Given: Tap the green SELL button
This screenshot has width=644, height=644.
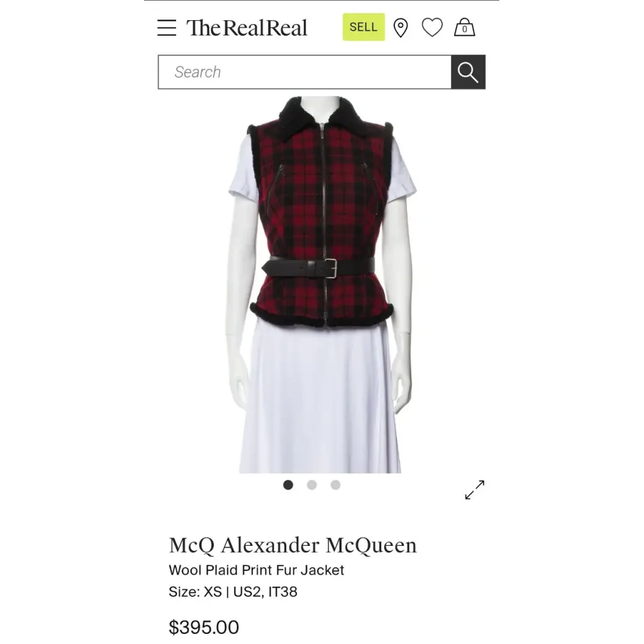Looking at the screenshot, I should tap(364, 27).
